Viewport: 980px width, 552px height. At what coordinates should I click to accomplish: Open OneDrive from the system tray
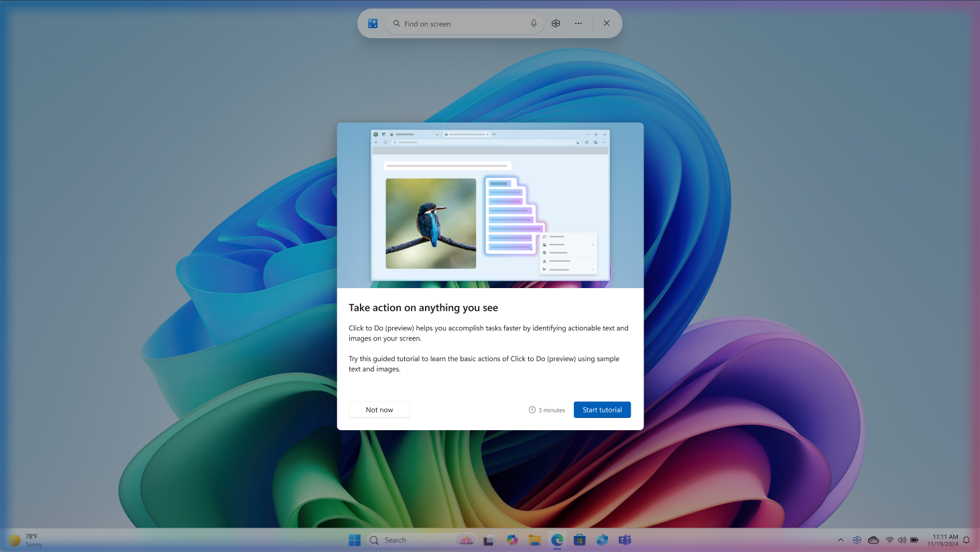click(873, 539)
